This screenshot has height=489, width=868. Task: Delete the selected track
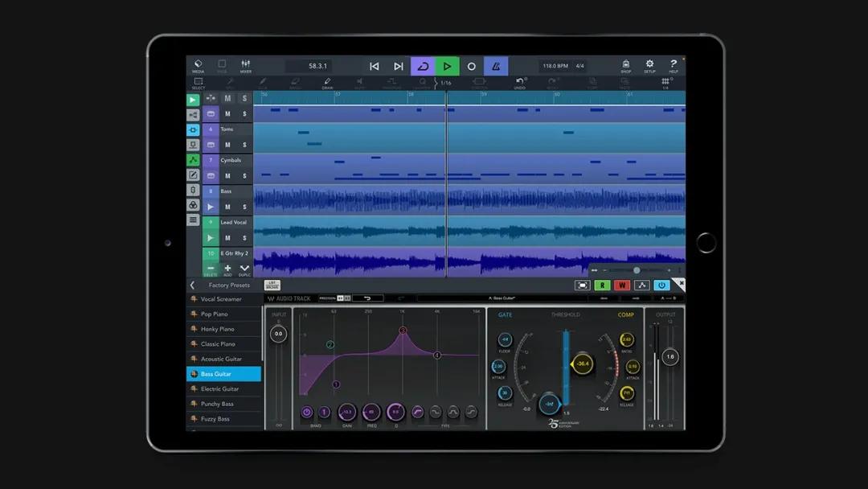coord(211,269)
